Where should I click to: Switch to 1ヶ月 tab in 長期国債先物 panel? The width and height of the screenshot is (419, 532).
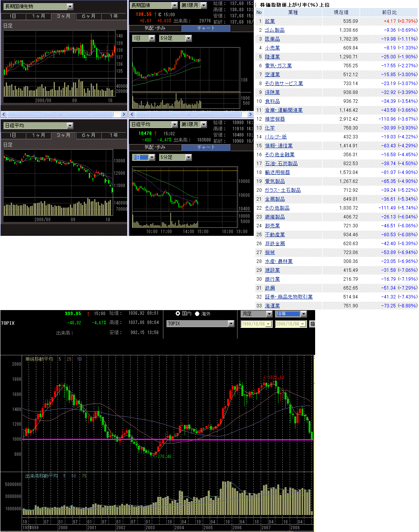39,16
